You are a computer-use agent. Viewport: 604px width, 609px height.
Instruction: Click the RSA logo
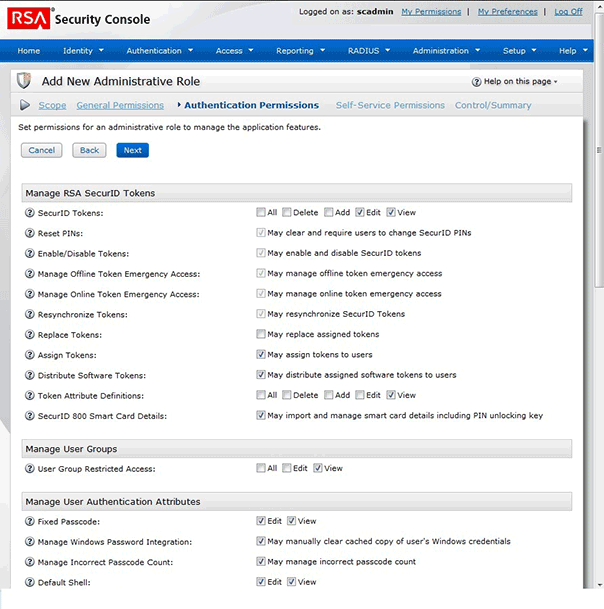coord(29,18)
